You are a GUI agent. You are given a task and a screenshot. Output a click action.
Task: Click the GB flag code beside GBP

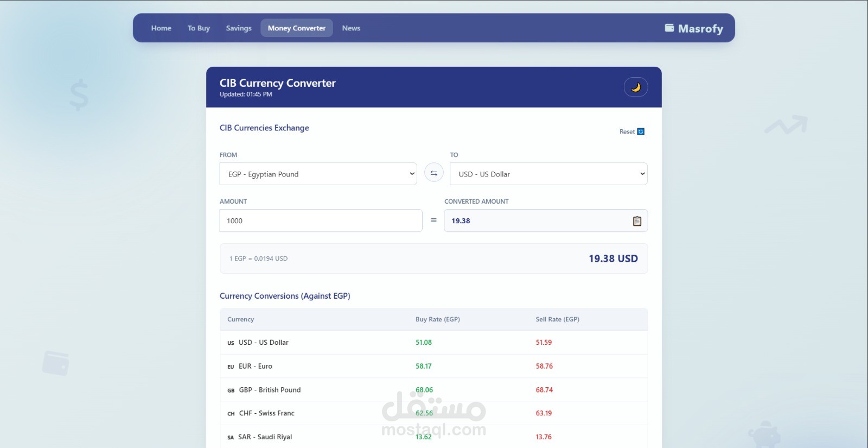click(231, 390)
